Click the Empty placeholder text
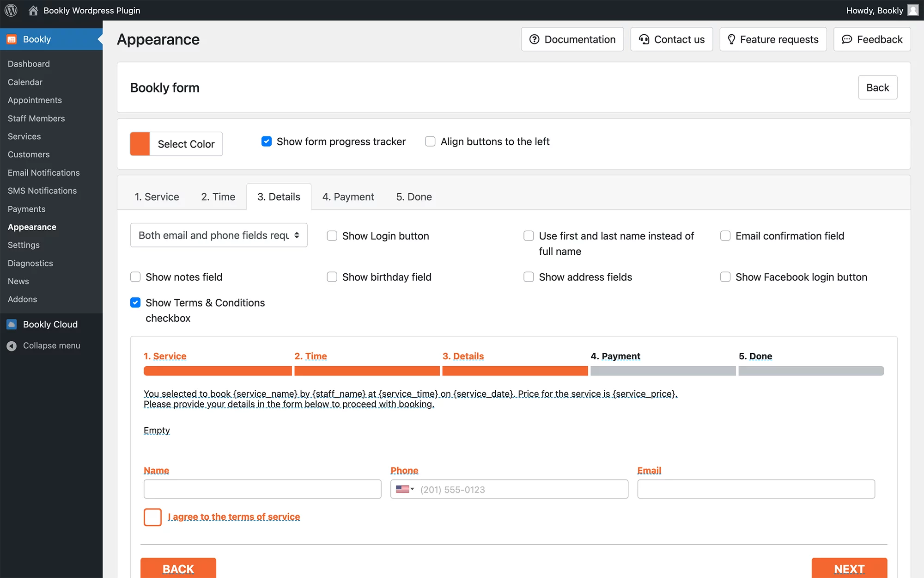 click(157, 430)
